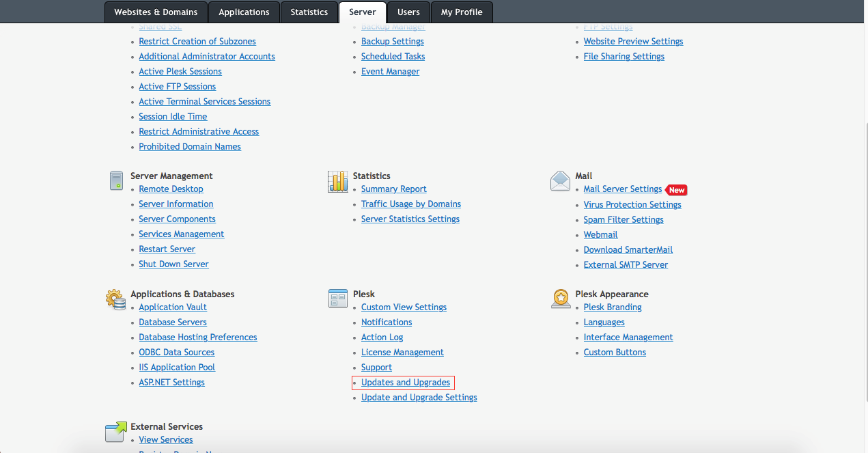Click the External Services arrow icon
Screen dimensions: 868x453
115,432
